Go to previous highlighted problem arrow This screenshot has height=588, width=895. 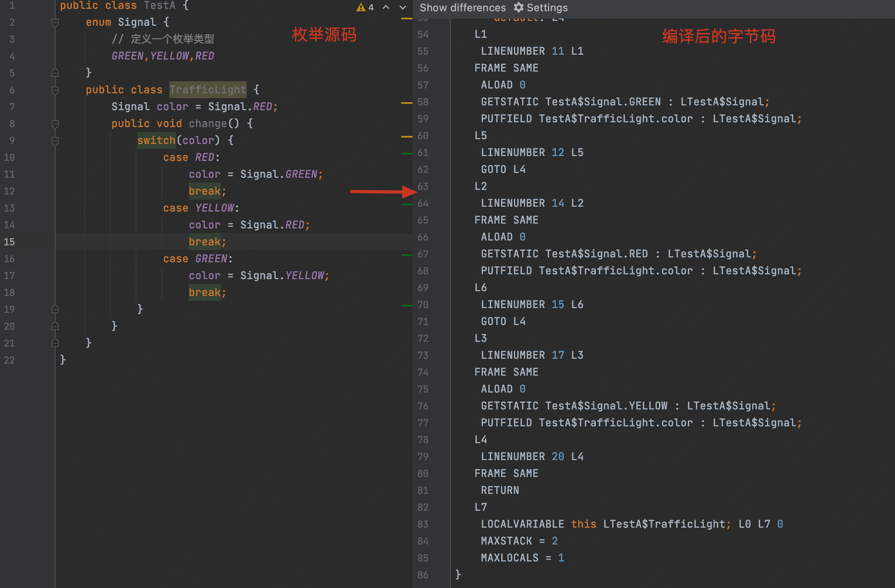point(386,7)
